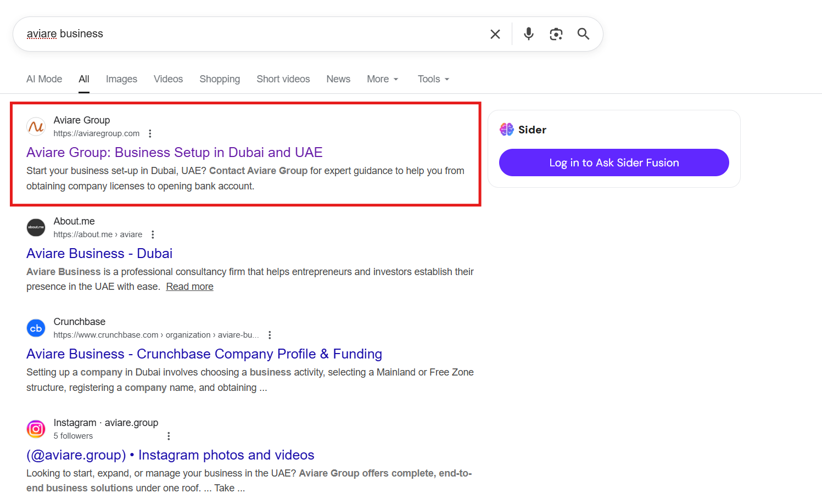This screenshot has width=822, height=504.
Task: Click the Aviare Group site favicon
Action: (36, 127)
